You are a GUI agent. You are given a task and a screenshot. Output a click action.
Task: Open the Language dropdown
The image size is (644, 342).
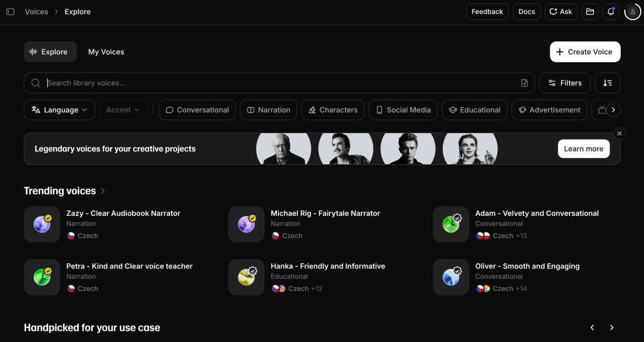[x=60, y=110]
